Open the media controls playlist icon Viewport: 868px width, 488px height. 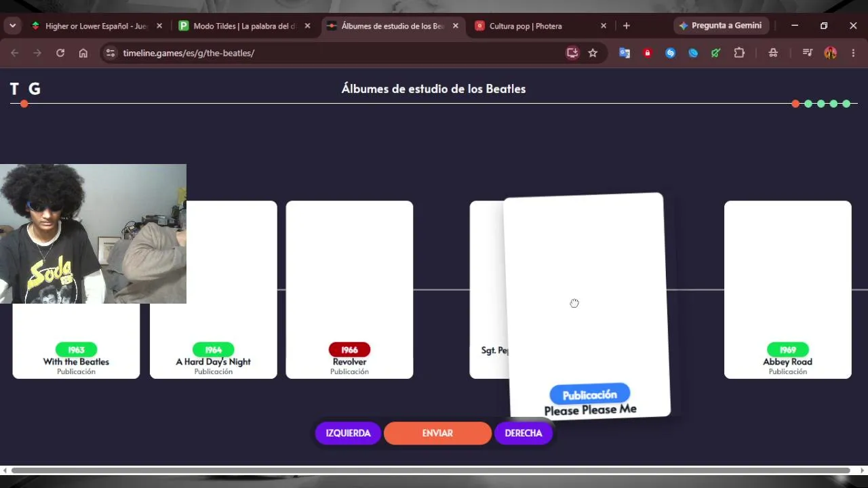[807, 53]
